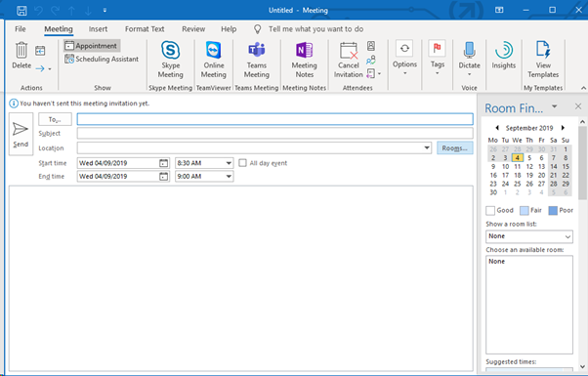Viewport: 588px width, 376px height.
Task: Open the Format Text tab
Action: pos(145,29)
